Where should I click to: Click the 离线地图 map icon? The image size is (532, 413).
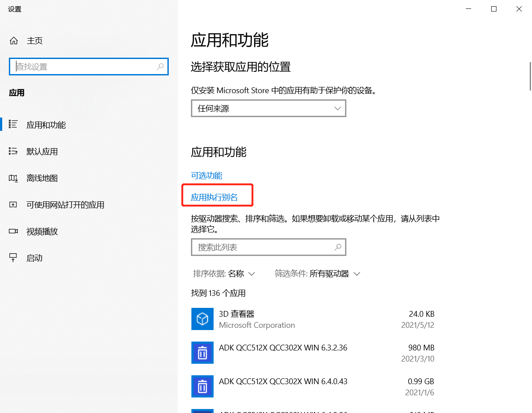[14, 178]
